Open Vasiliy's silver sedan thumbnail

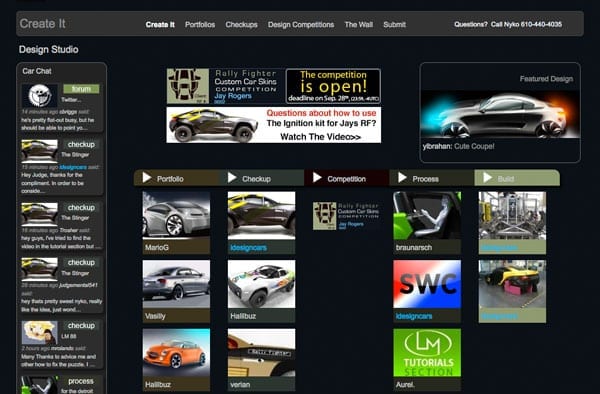coord(176,284)
